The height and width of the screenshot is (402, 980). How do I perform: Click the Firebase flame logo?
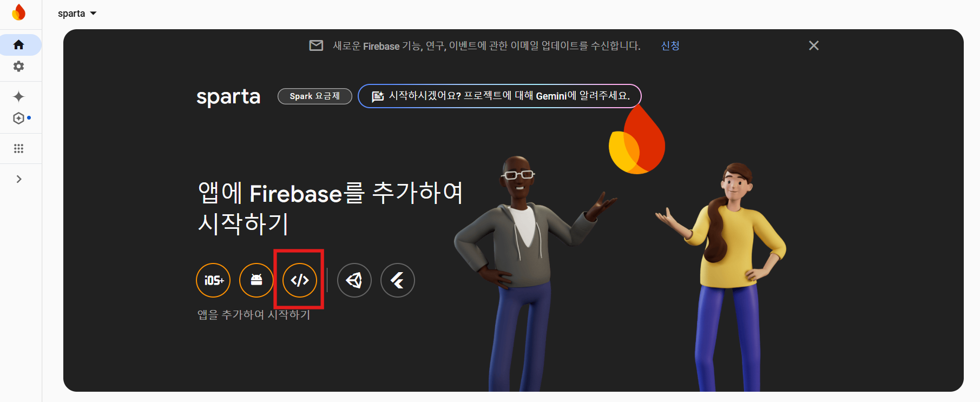19,12
